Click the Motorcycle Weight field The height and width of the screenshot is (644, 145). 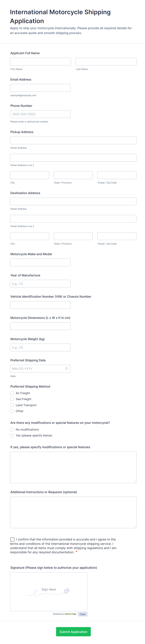point(40,347)
